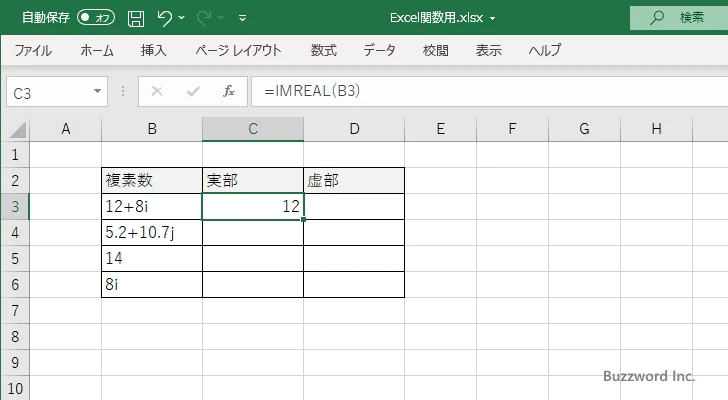728x400 pixels.
Task: Open the Excel関数用.xlsx file name dropdown
Action: coord(492,19)
